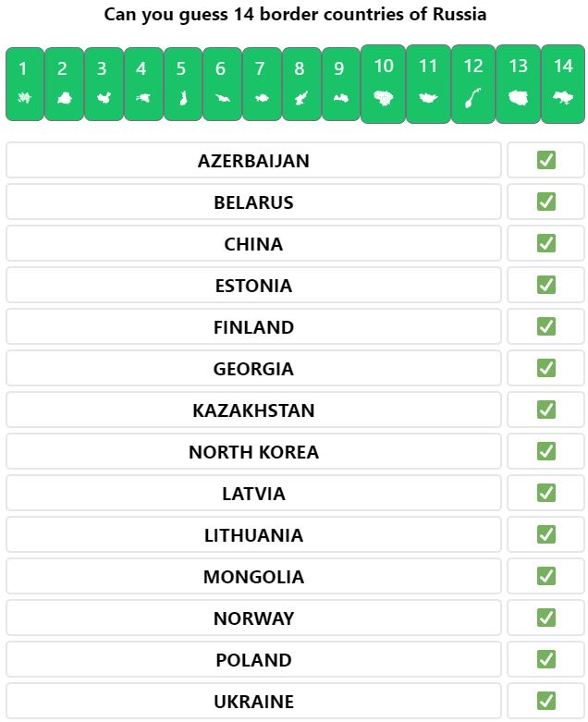Click the quiz title about Russia's border countries
Screen dimensions: 588x722
pos(295,14)
